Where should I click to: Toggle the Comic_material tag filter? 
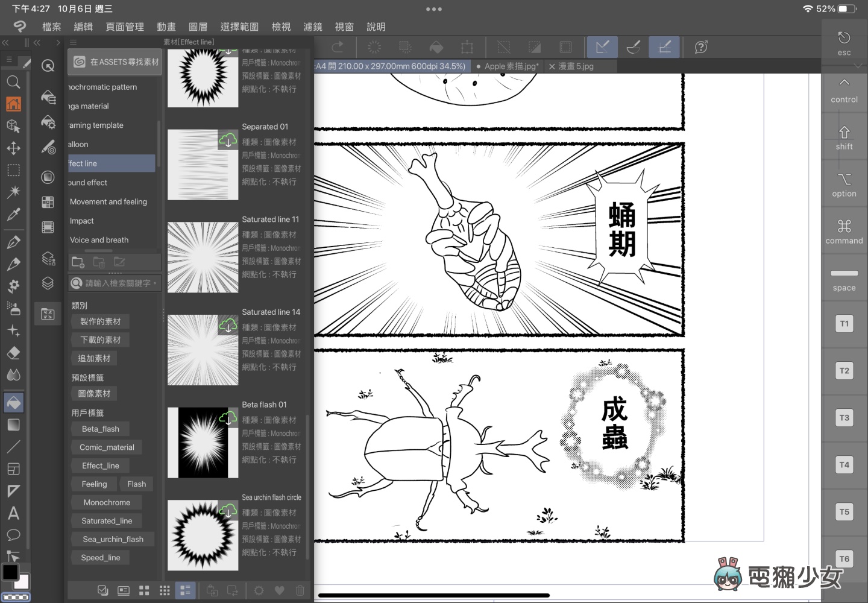[x=107, y=447]
